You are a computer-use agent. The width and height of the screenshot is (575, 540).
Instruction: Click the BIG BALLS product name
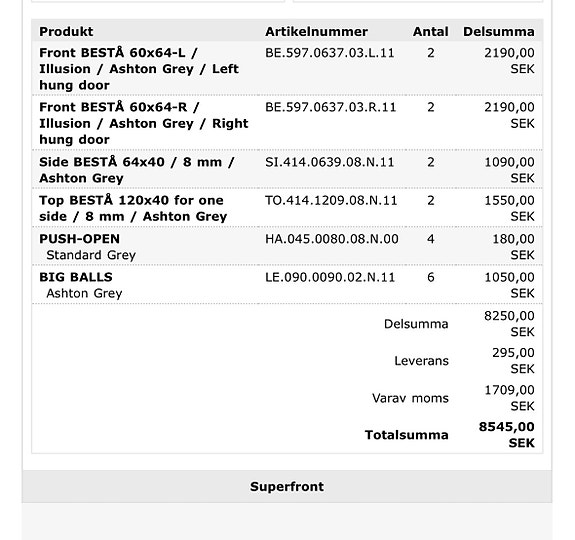pos(76,277)
